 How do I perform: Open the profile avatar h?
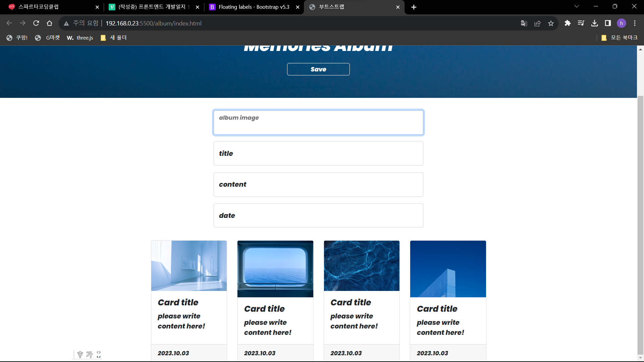click(621, 23)
